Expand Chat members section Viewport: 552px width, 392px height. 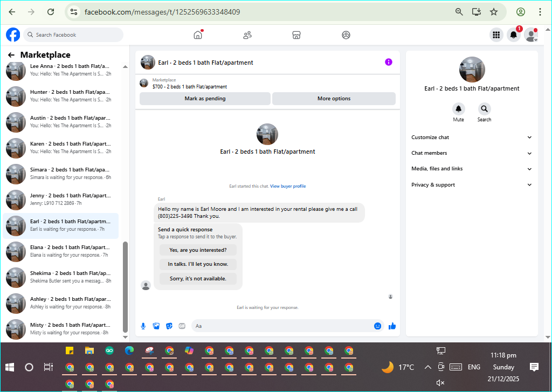point(471,153)
